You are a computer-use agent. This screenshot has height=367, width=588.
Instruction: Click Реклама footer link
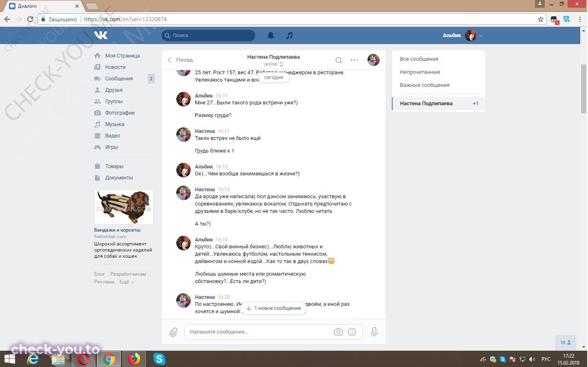104,282
